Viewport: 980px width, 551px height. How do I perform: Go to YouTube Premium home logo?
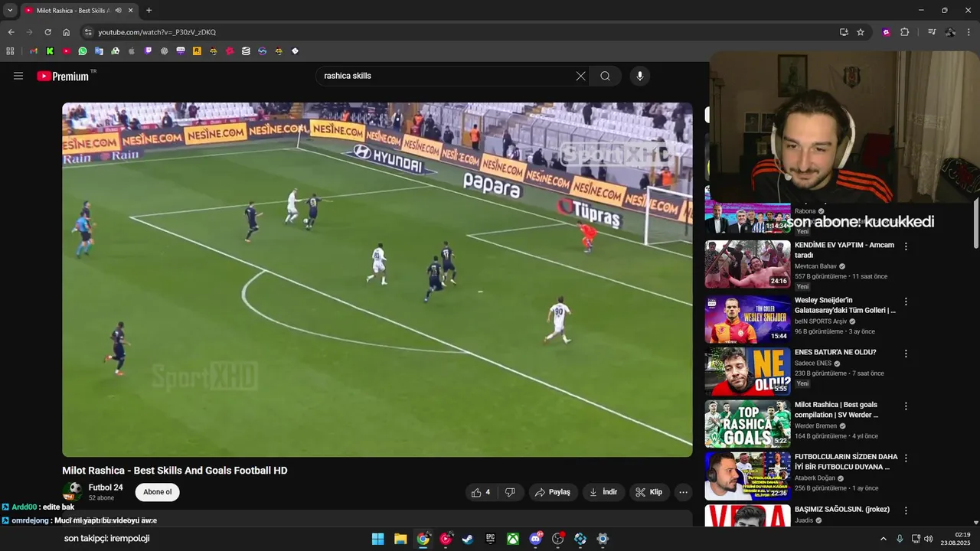coord(63,76)
